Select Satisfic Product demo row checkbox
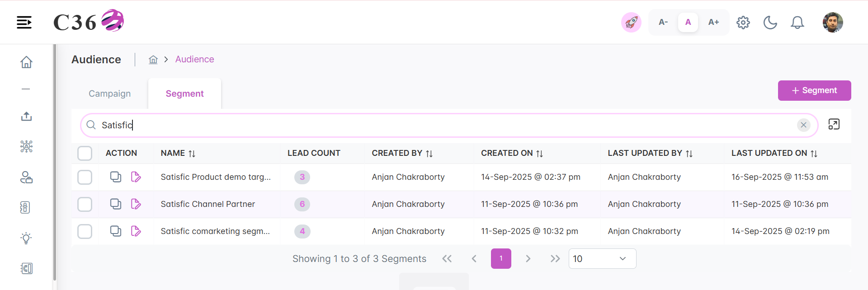 tap(85, 177)
